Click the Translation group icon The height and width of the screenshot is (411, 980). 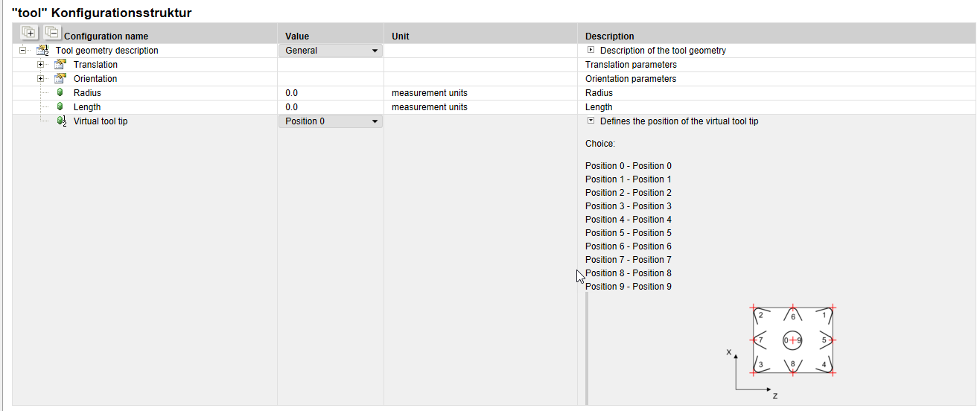[x=60, y=65]
